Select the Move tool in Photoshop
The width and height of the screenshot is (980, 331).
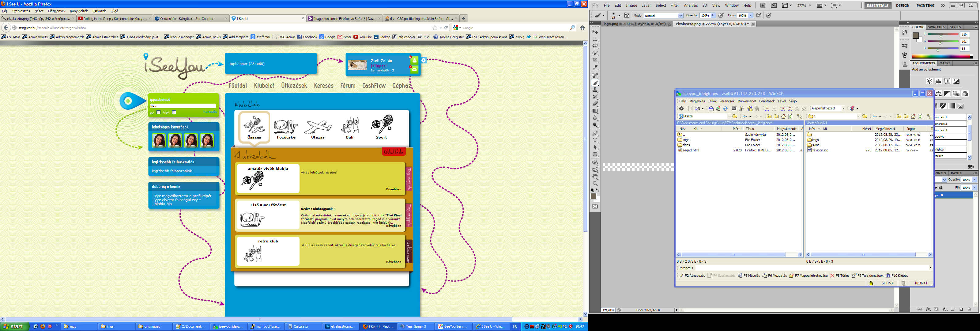(595, 32)
